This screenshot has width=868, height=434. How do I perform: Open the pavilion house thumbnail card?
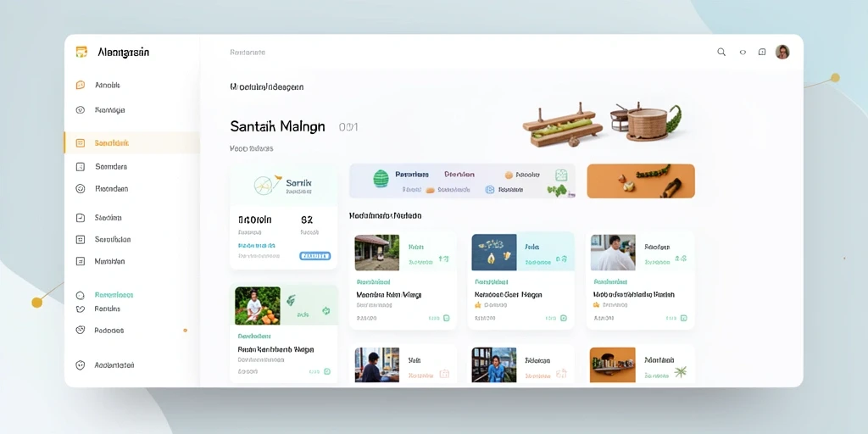[x=377, y=253]
